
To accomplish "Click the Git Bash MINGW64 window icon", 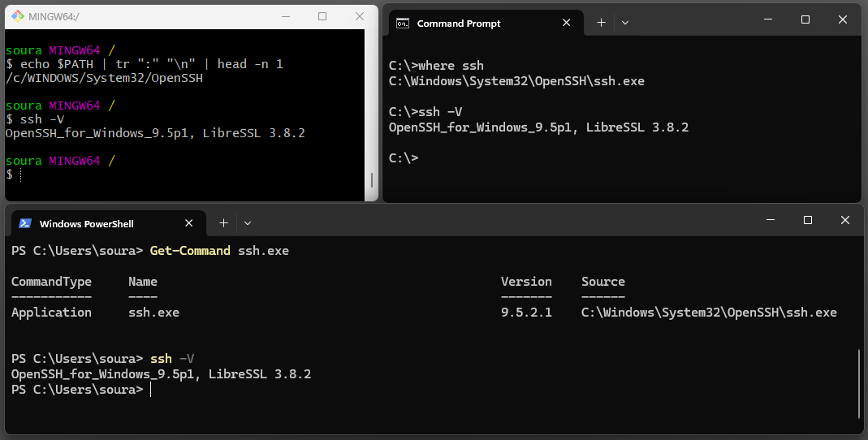I will coord(18,16).
